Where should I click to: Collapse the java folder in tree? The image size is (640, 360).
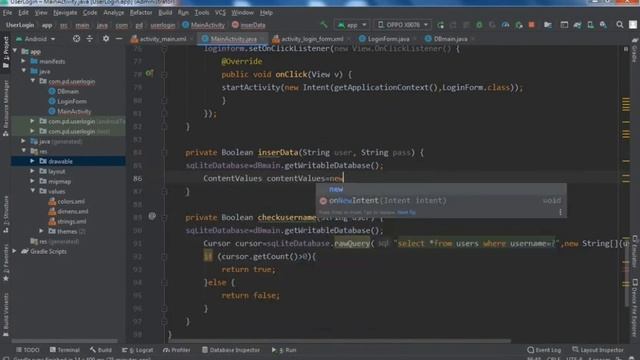coord(23,71)
